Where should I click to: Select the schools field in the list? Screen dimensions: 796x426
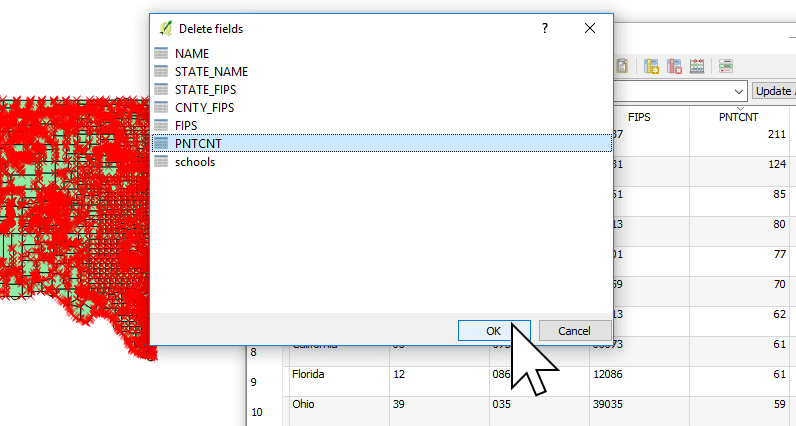coord(382,162)
